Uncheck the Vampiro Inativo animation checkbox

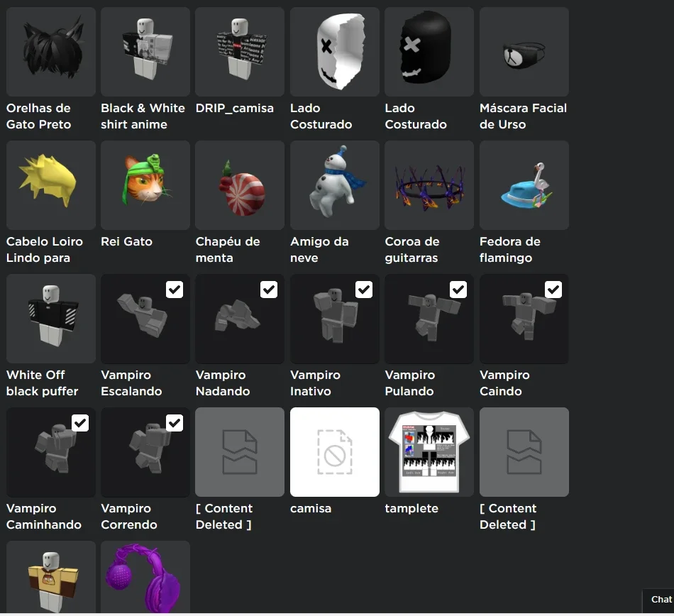[364, 290]
